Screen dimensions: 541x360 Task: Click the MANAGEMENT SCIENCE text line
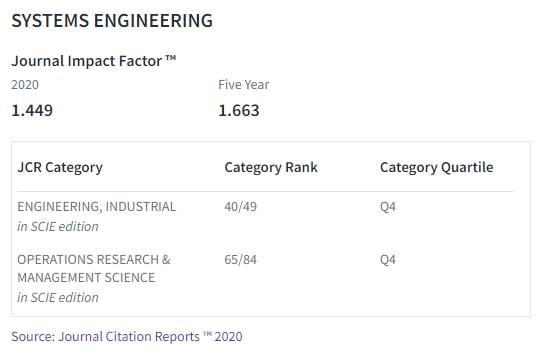coord(86,278)
